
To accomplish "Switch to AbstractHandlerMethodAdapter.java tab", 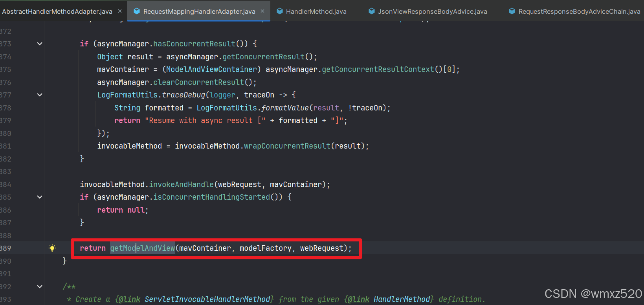I will [x=57, y=11].
